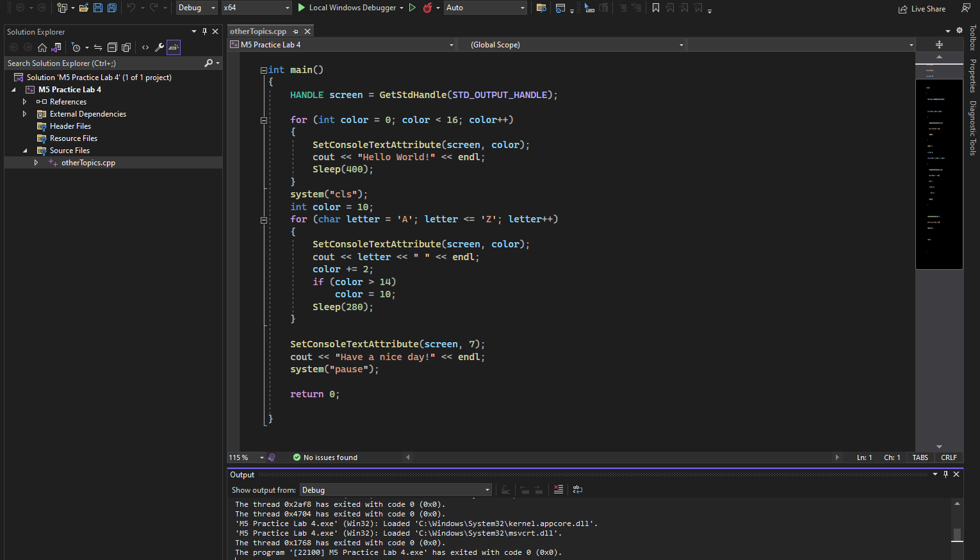980x560 pixels.
Task: Save the current file with Save icon
Action: [97, 8]
